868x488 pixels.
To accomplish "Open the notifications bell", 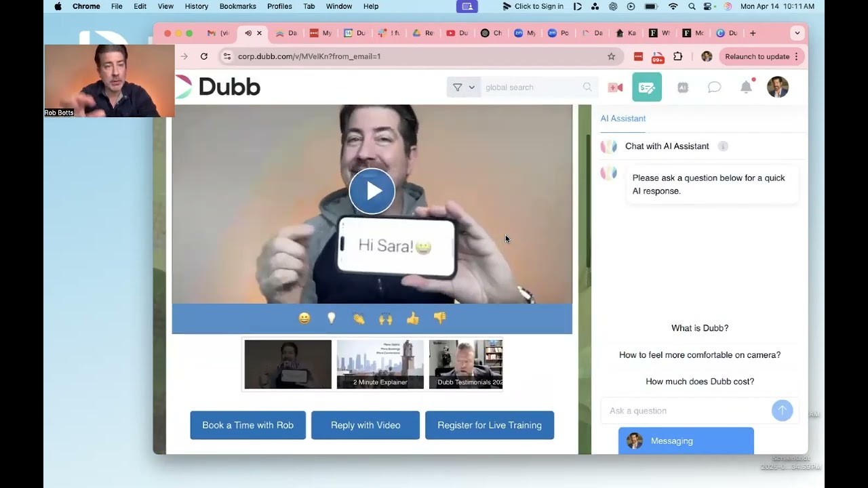I will click(746, 87).
